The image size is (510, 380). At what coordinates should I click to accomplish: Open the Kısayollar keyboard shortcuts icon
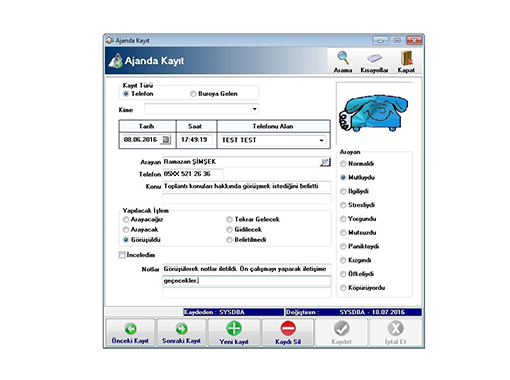[374, 62]
